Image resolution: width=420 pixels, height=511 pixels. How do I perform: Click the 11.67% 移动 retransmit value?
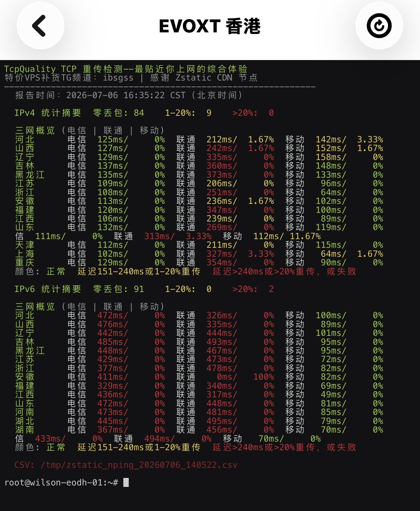305,236
